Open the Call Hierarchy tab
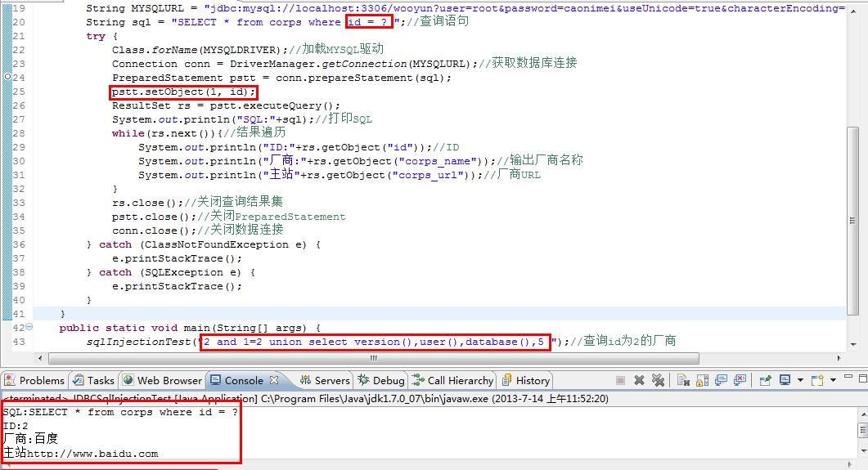This screenshot has width=868, height=470. (452, 380)
